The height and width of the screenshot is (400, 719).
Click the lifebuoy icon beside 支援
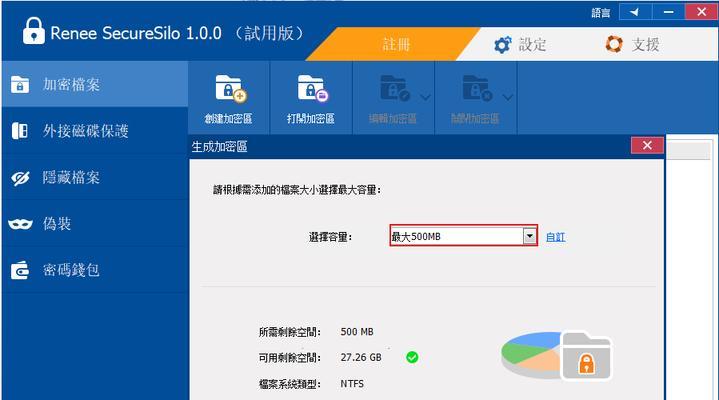[614, 44]
